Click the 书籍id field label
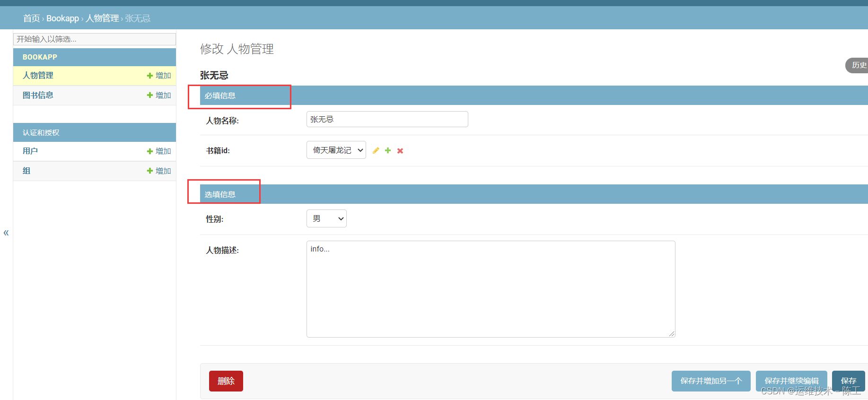 pos(218,151)
